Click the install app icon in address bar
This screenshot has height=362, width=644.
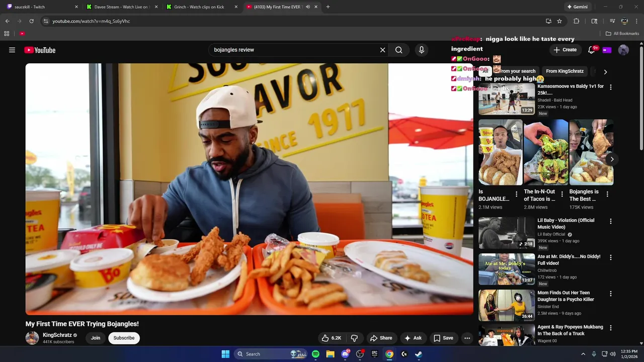pos(548,21)
